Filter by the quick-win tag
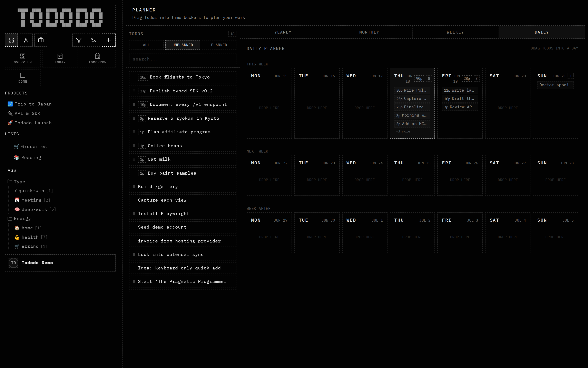This screenshot has width=588, height=368. (33, 191)
